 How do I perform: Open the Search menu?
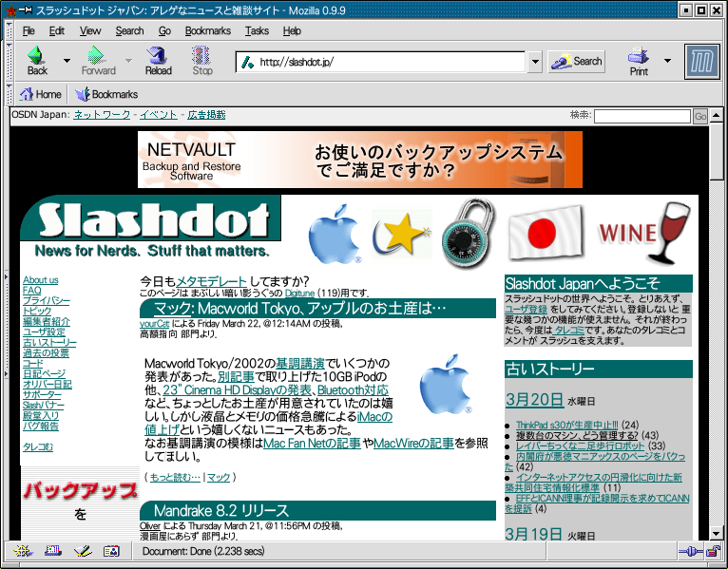point(129,30)
